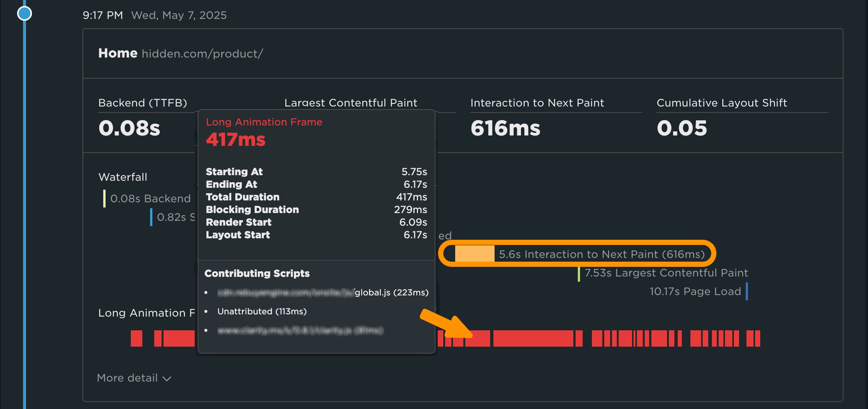Select the Backend (TTFB) 0.08s metric

[129, 128]
